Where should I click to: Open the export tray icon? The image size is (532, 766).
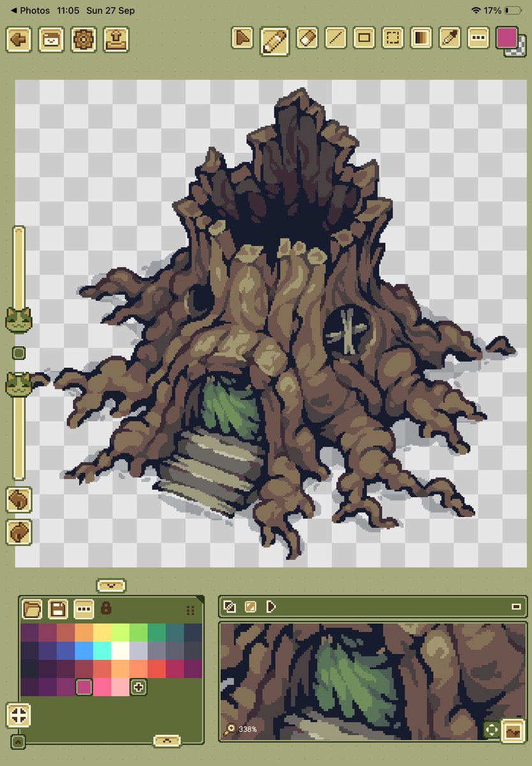tap(116, 40)
